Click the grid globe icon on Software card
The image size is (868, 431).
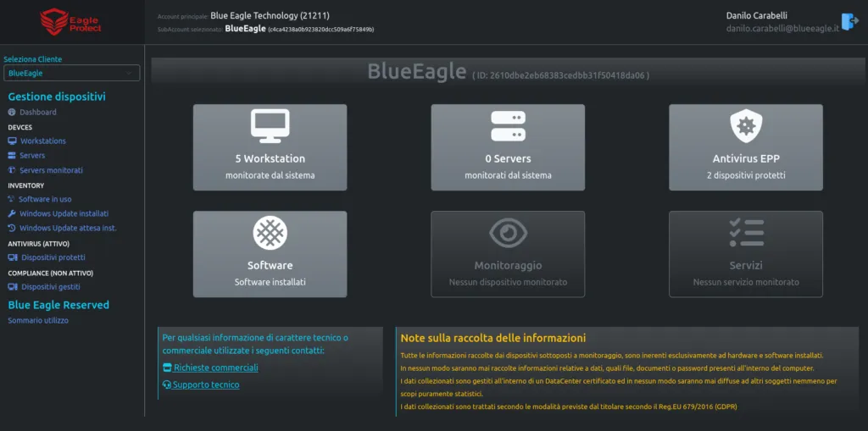coord(270,232)
